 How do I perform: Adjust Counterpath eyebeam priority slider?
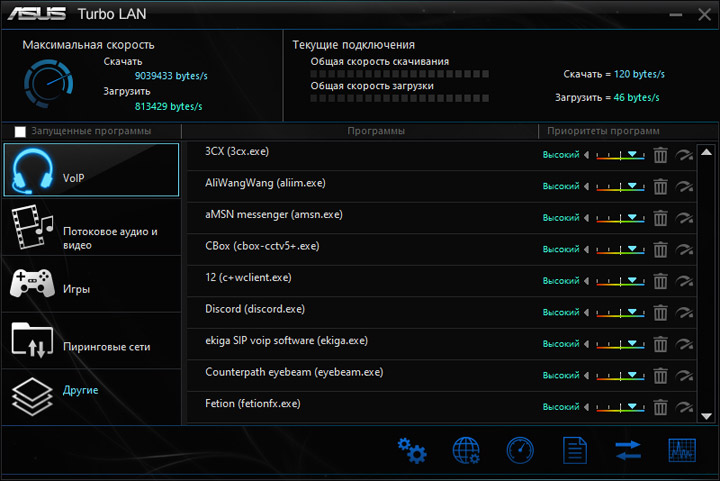(620, 376)
